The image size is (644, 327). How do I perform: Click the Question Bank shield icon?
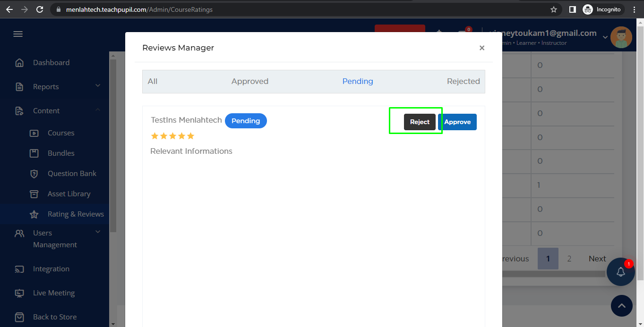pos(34,174)
